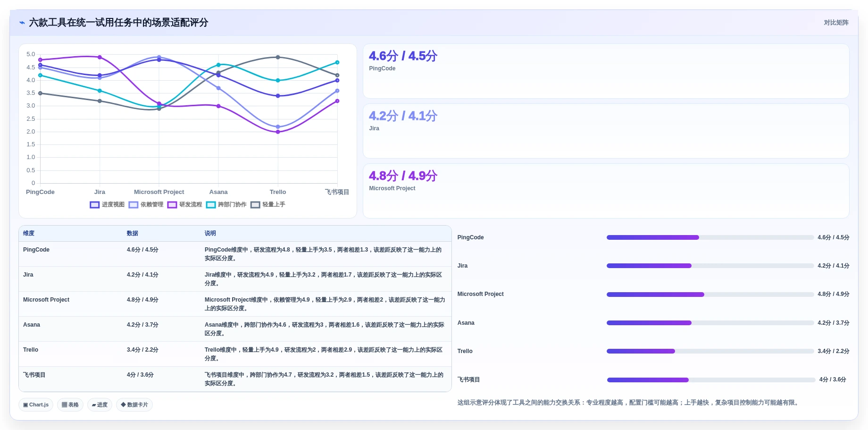Image resolution: width=868 pixels, height=430 pixels.
Task: Click the 说明 column header
Action: point(210,233)
